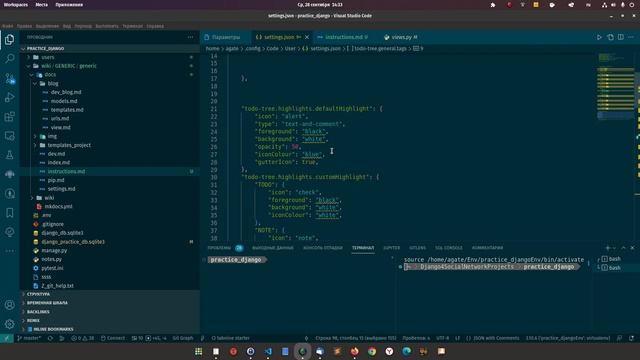This screenshot has width=640, height=360.
Task: Click UTF-8 encoding in status bar
Action: click(x=442, y=338)
